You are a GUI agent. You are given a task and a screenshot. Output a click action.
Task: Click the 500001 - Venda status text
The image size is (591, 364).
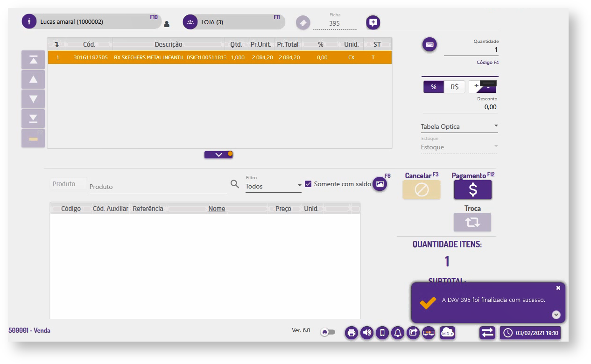tap(29, 330)
